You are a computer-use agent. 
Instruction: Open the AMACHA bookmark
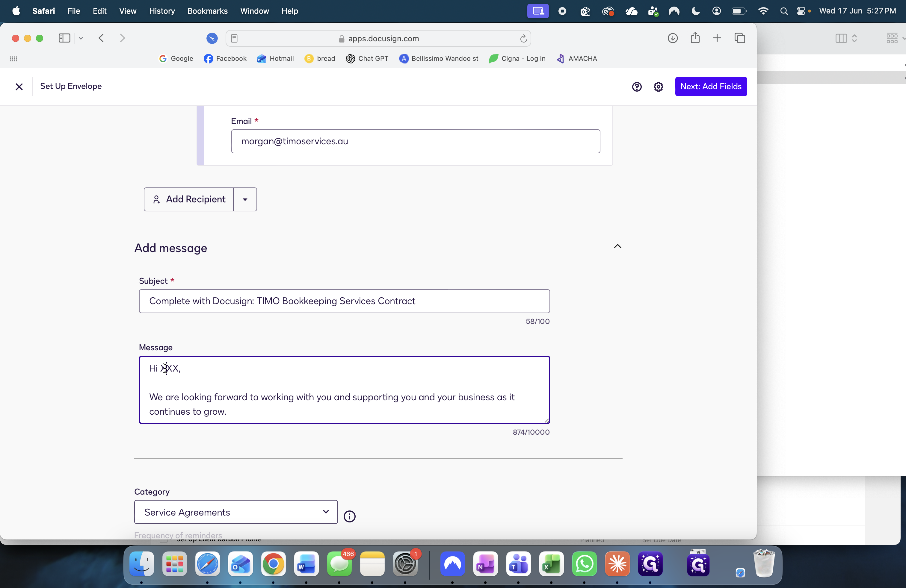click(576, 59)
